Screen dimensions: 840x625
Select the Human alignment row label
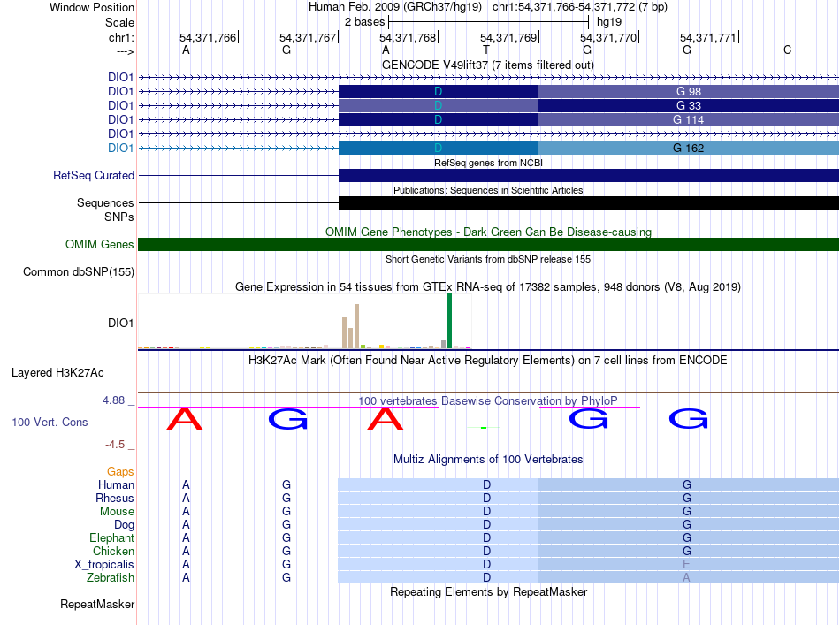click(x=116, y=484)
